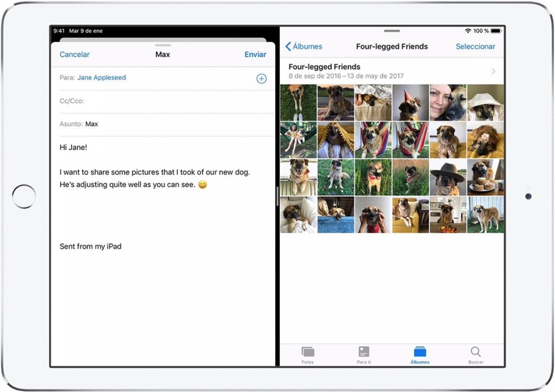Select the dog-in-hammock photo thumbnail
This screenshot has width=555, height=392.
point(410,140)
